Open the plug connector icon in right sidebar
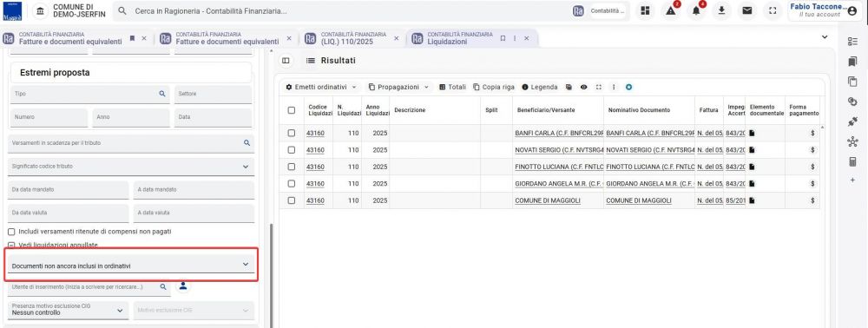 [852, 121]
